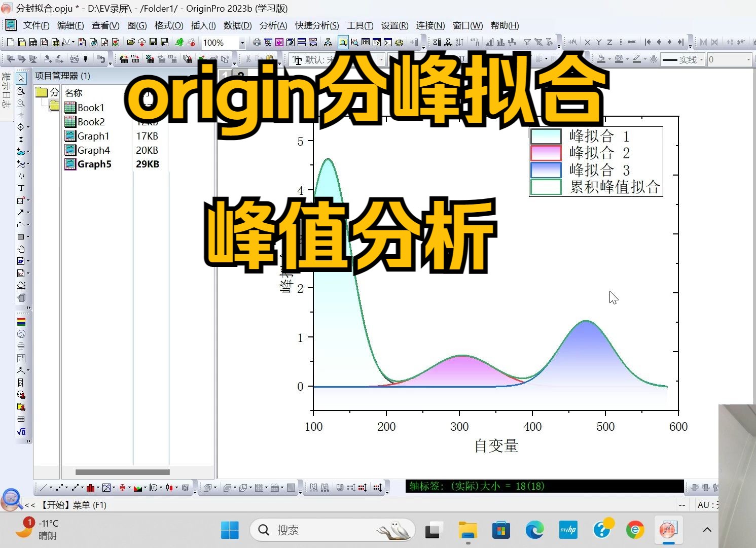Click the New Project icon
This screenshot has height=548, width=756.
[x=11, y=43]
